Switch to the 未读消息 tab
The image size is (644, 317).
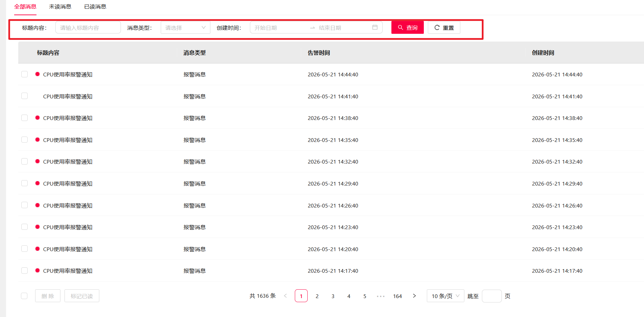[x=60, y=7]
